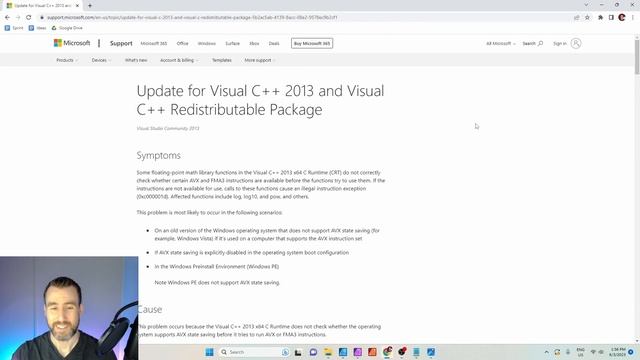The image size is (640, 360).
Task: Open the Chat app on the taskbar
Action: [x=313, y=352]
